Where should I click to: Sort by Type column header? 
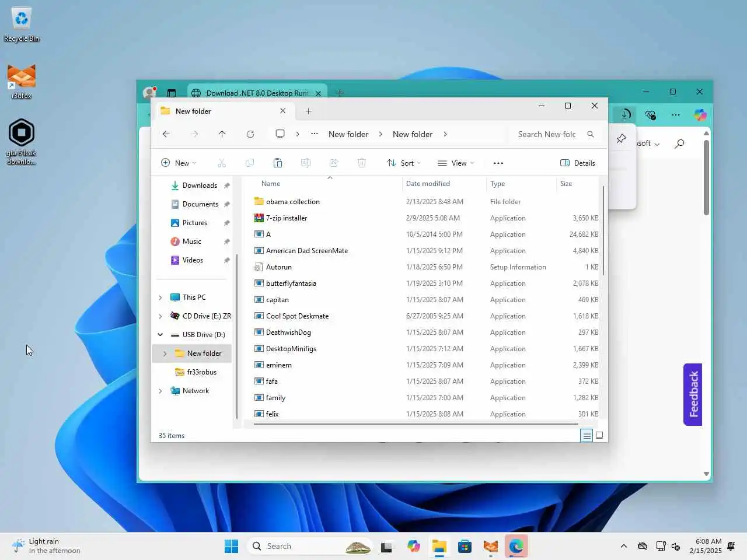tap(498, 184)
